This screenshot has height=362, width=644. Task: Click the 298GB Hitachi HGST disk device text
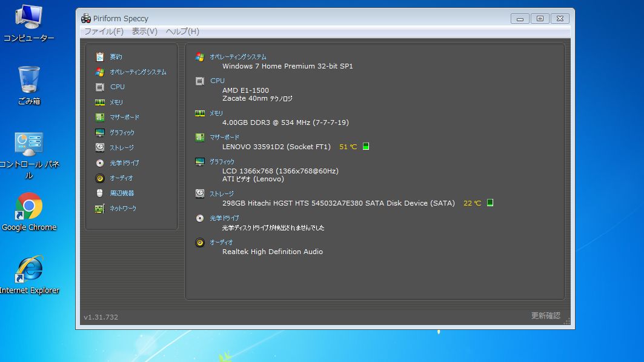pyautogui.click(x=339, y=203)
